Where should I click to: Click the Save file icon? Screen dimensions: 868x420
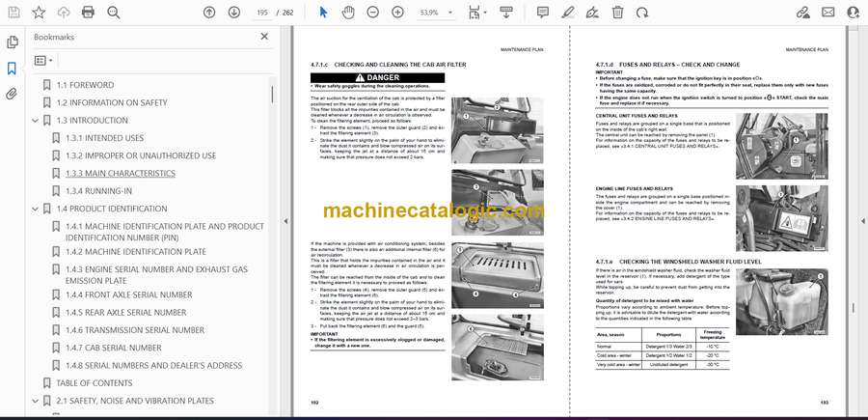14,13
